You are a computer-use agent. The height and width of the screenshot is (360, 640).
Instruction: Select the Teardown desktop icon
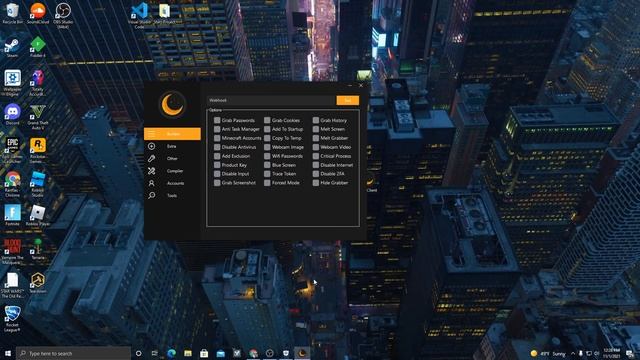(x=38, y=283)
